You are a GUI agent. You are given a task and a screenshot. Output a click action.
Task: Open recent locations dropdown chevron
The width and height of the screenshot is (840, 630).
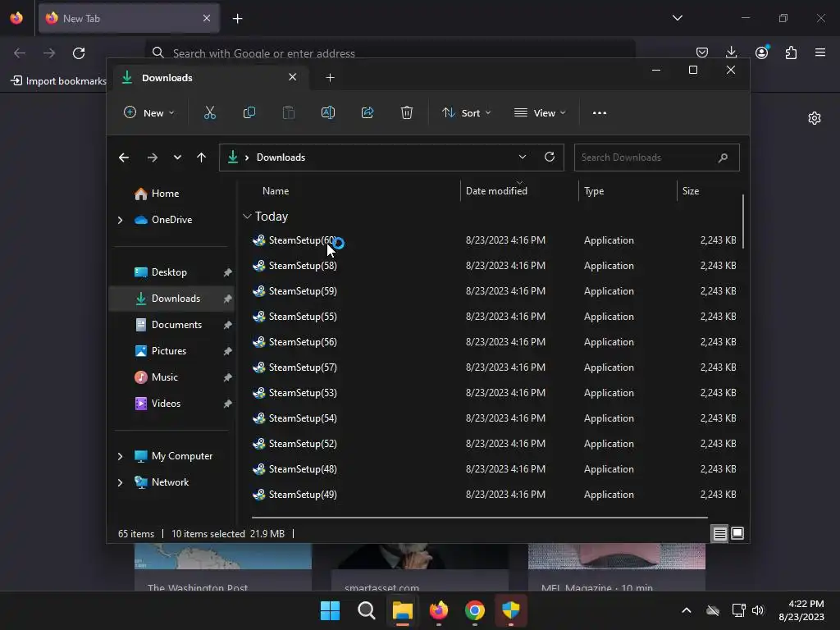point(177,157)
